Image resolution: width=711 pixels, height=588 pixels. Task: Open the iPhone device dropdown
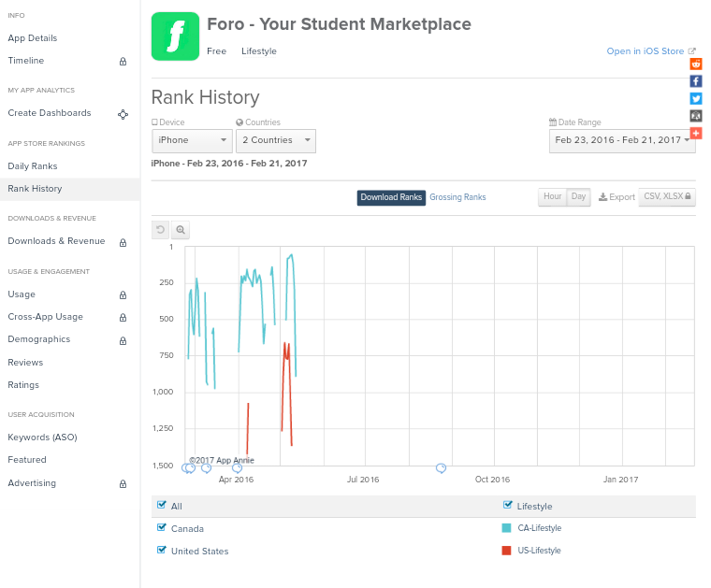tap(192, 140)
